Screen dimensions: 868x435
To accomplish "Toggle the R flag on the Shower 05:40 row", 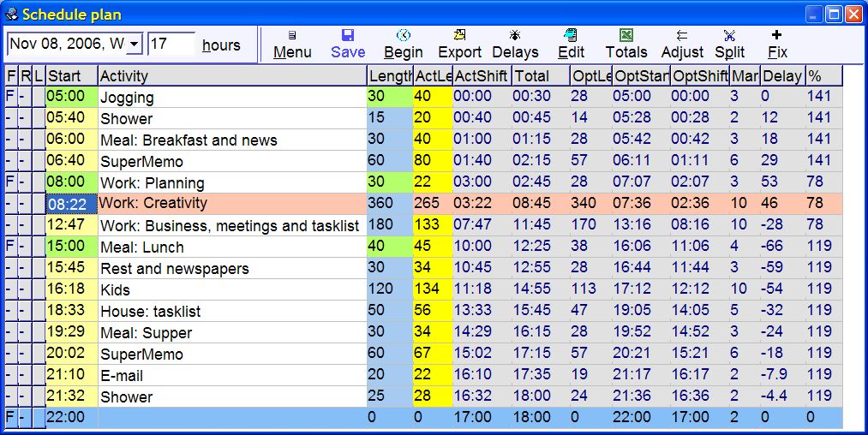I will pos(24,118).
